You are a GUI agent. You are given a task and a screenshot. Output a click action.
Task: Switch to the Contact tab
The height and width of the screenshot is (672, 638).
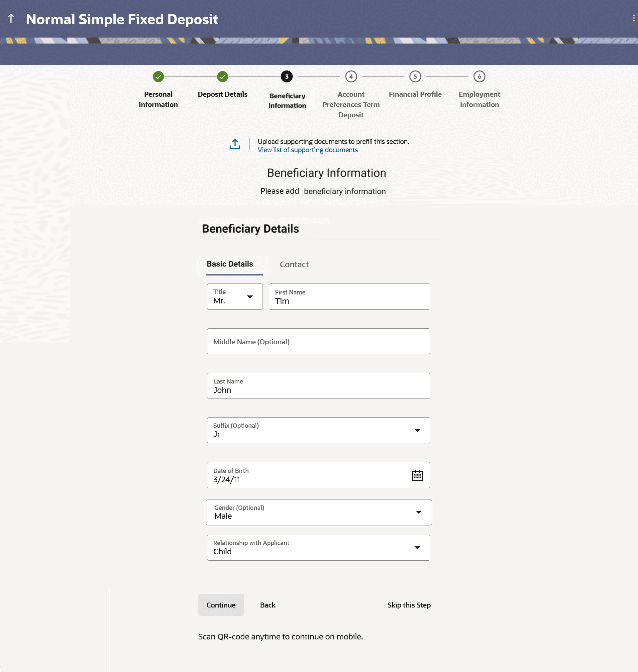pyautogui.click(x=294, y=264)
